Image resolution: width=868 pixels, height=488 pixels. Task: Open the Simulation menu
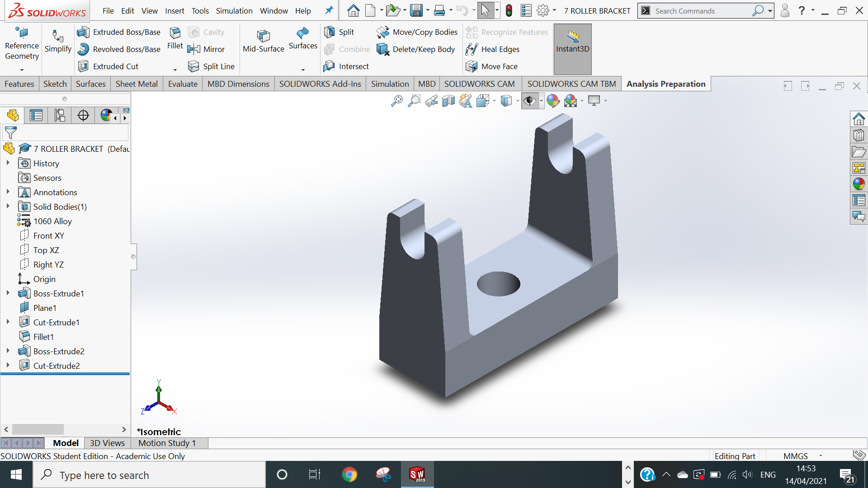234,11
